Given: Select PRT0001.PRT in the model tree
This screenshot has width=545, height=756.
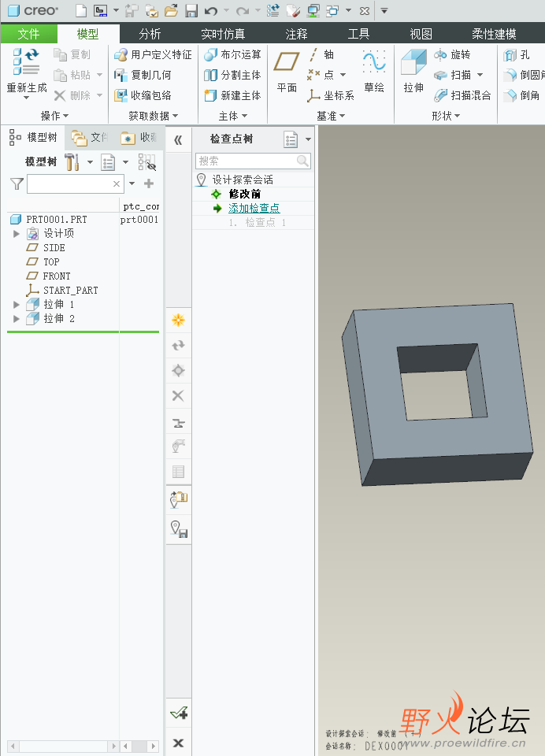Looking at the screenshot, I should click(x=57, y=220).
